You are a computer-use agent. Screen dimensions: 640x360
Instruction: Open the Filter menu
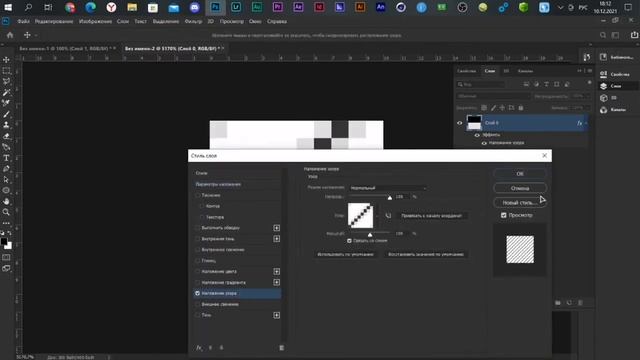point(193,21)
